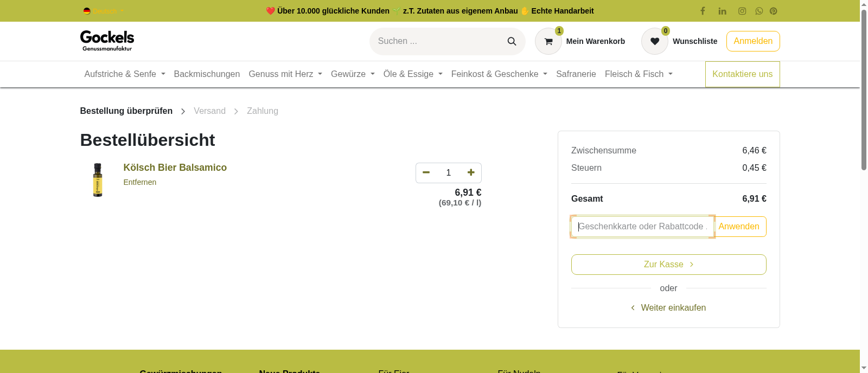
Task: Open the Wunschliste link
Action: pos(695,41)
